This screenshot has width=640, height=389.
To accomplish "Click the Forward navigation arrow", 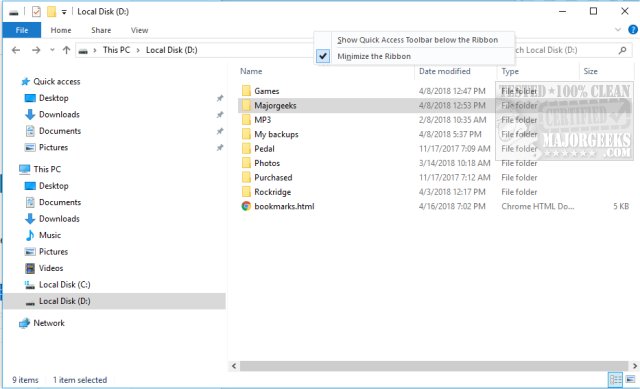I will click(36, 50).
